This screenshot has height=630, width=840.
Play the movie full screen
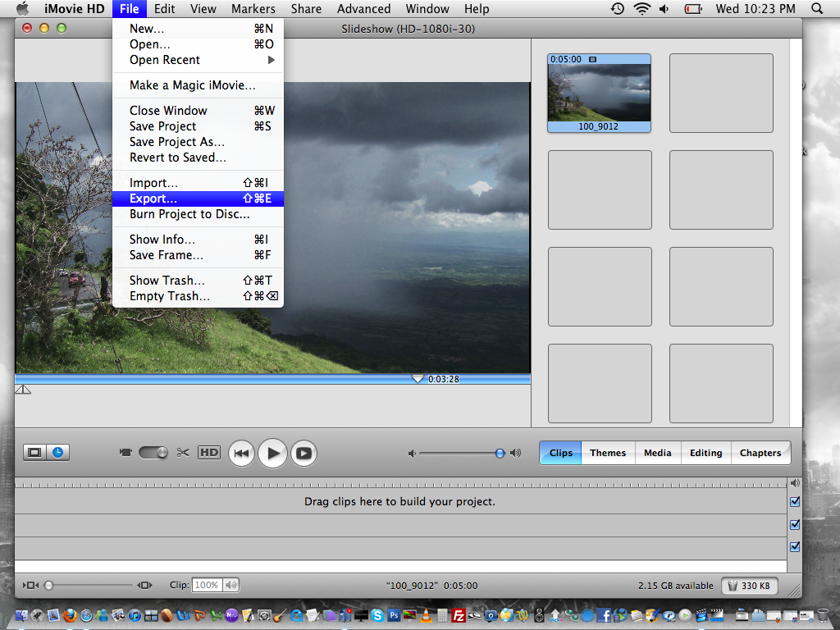tap(304, 453)
